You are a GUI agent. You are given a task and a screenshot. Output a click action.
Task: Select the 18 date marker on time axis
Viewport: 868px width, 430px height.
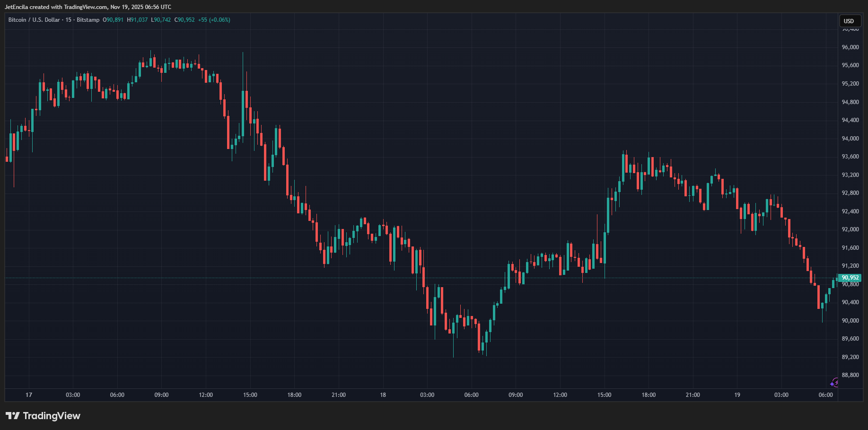383,395
